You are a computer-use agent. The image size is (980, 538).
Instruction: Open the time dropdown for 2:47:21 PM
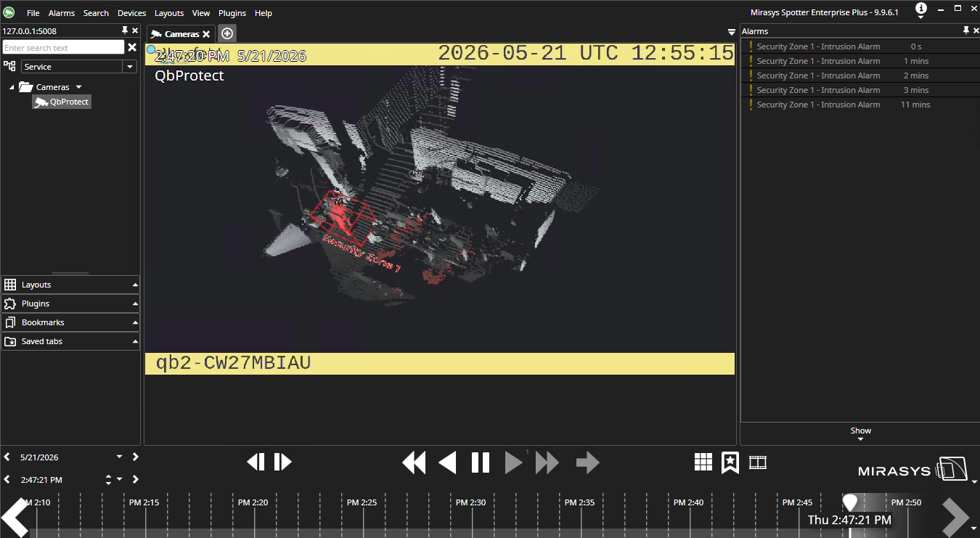pyautogui.click(x=120, y=479)
